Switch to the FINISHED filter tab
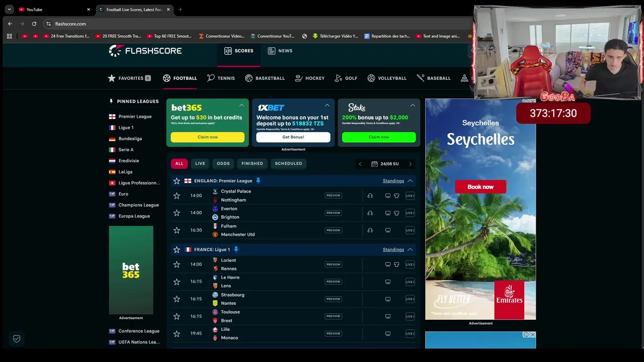The height and width of the screenshot is (362, 644). pos(252,163)
